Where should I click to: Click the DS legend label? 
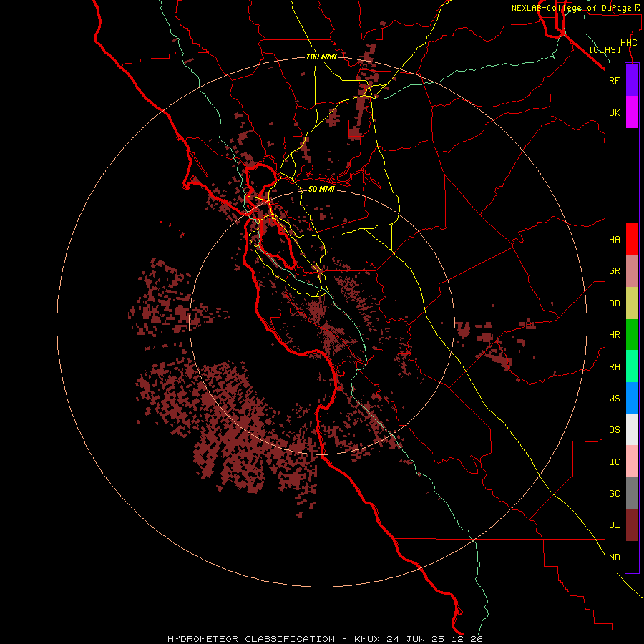(614, 430)
